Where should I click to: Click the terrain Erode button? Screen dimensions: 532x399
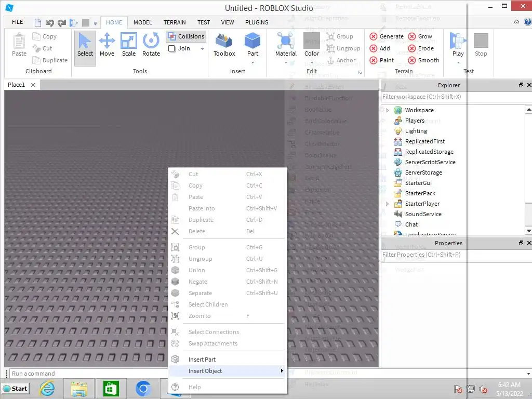(421, 48)
